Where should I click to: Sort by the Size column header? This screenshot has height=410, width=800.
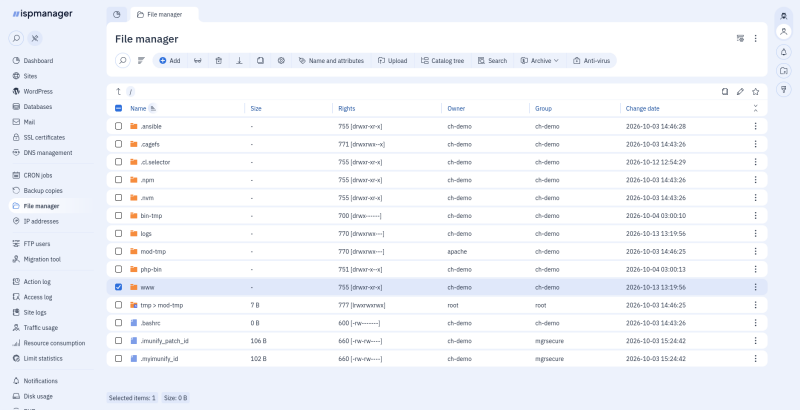[x=256, y=109]
